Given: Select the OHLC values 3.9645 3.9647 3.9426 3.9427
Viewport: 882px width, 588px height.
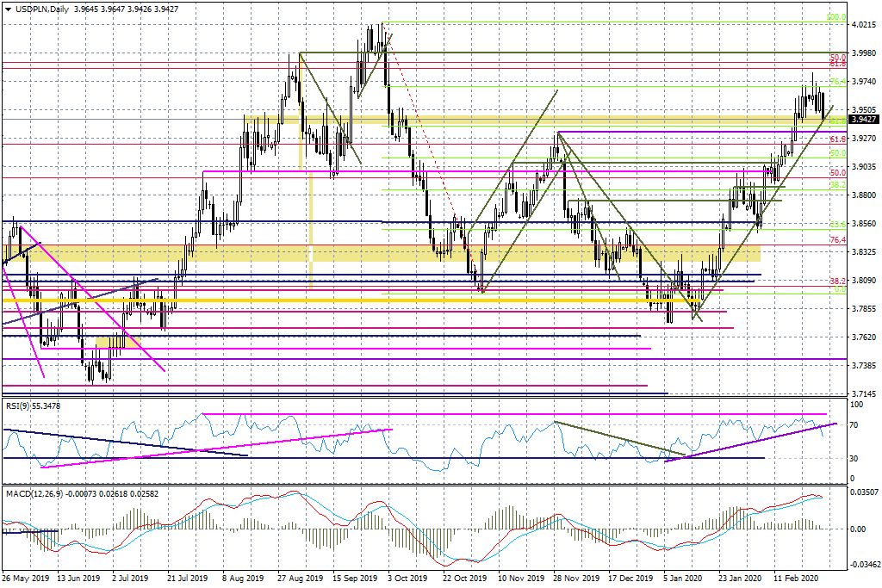Looking at the screenshot, I should coord(126,9).
